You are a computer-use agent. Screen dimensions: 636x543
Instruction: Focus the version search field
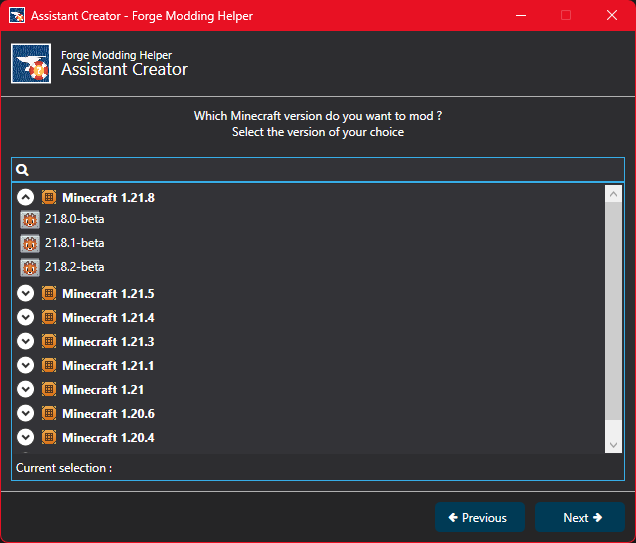pos(318,170)
